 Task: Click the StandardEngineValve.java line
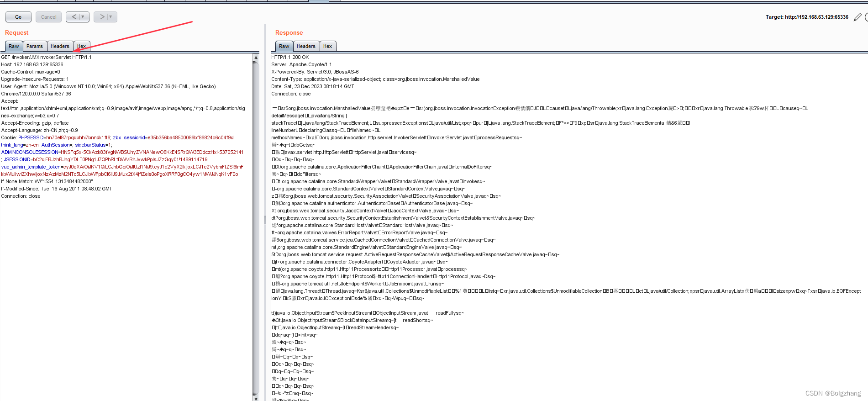[366, 247]
